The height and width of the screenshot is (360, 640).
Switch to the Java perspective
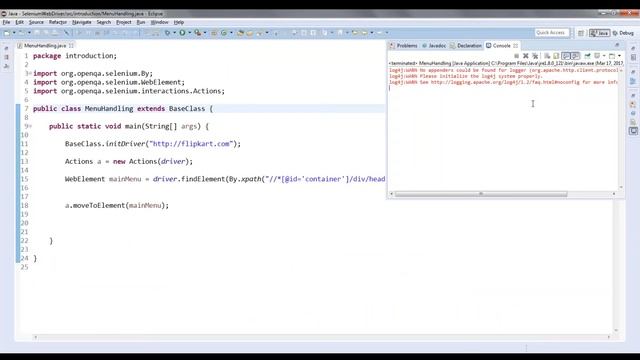599,33
